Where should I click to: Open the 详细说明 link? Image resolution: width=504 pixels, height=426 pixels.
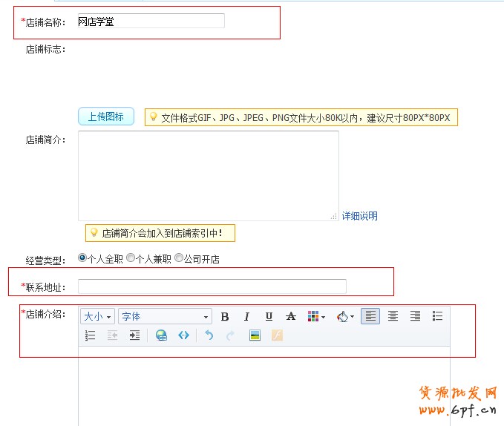tap(359, 216)
